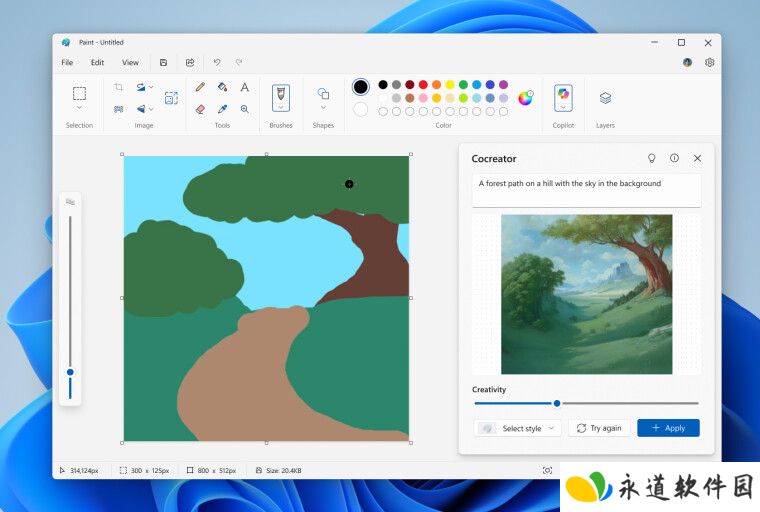The image size is (760, 512).
Task: Select the Text tool
Action: coord(245,87)
